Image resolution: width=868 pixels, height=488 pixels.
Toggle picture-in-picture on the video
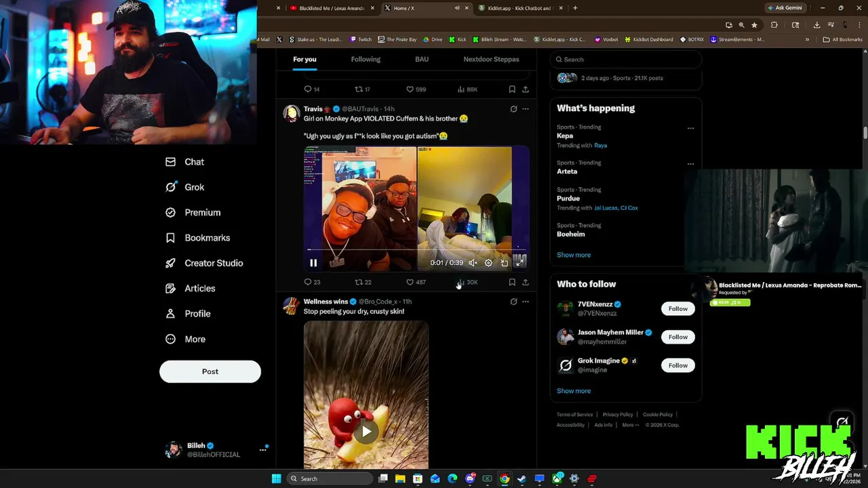pyautogui.click(x=504, y=262)
